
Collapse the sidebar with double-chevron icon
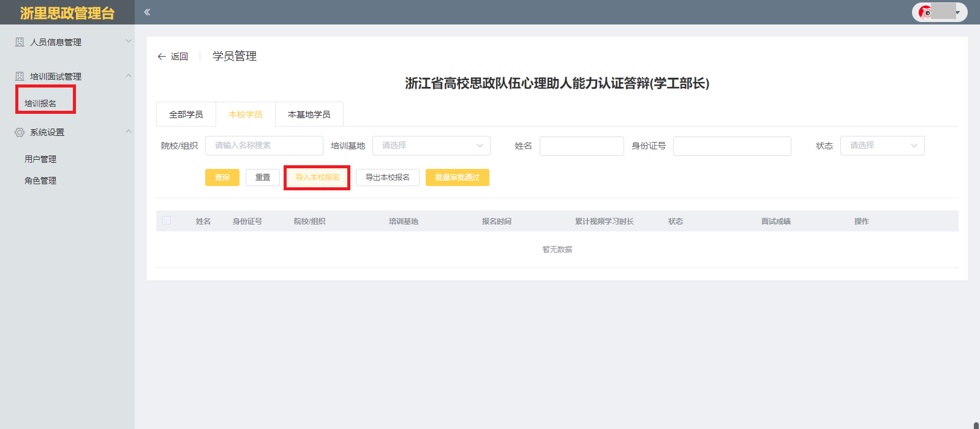(x=147, y=12)
